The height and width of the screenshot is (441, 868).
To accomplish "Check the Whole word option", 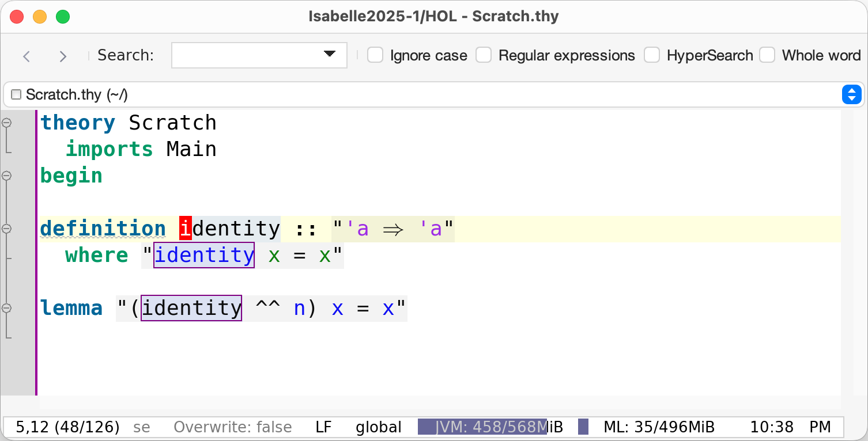I will coord(767,55).
